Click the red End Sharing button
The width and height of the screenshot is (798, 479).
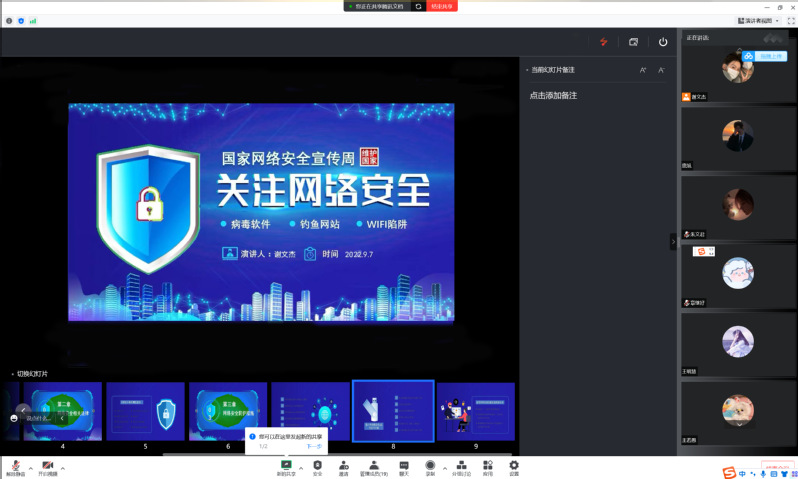pyautogui.click(x=442, y=6)
